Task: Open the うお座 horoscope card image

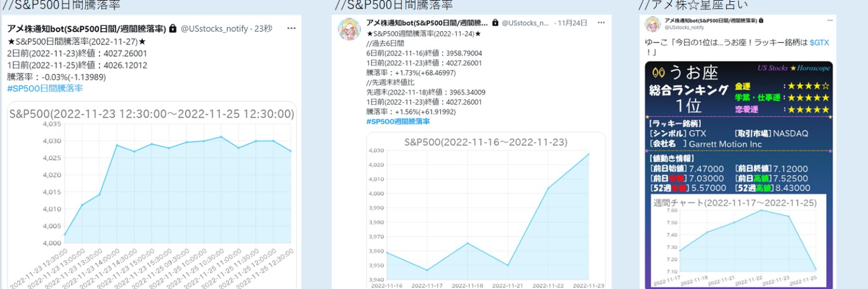Action: point(739,175)
